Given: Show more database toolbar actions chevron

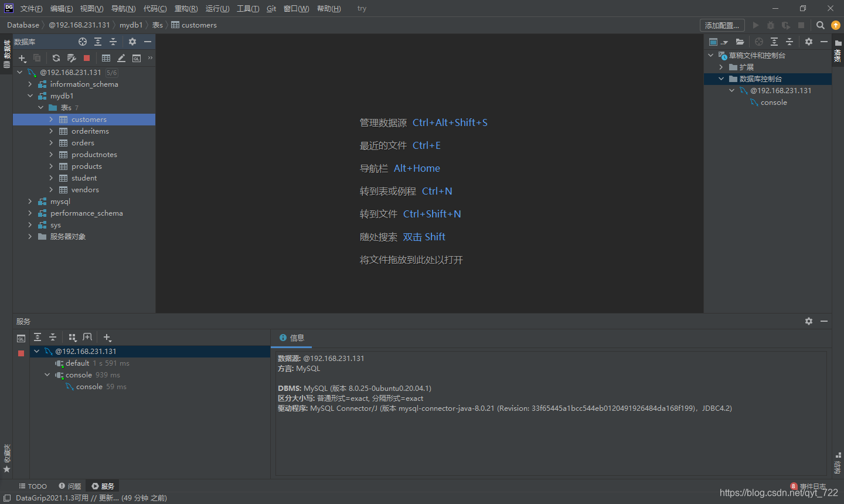Looking at the screenshot, I should click(x=150, y=57).
